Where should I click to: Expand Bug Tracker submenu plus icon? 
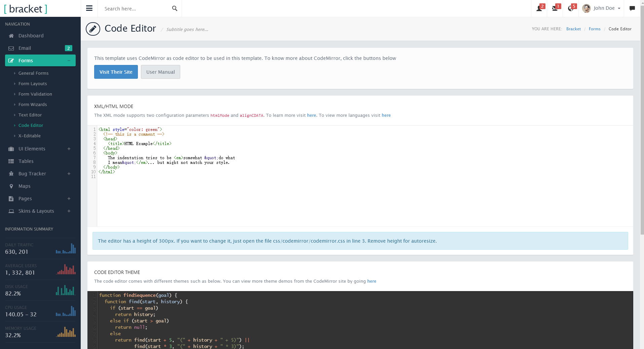[69, 174]
